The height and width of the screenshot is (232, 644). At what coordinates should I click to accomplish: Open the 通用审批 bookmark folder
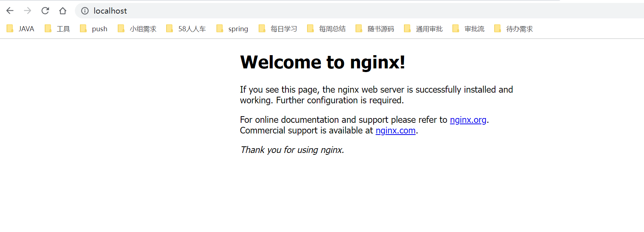click(423, 29)
